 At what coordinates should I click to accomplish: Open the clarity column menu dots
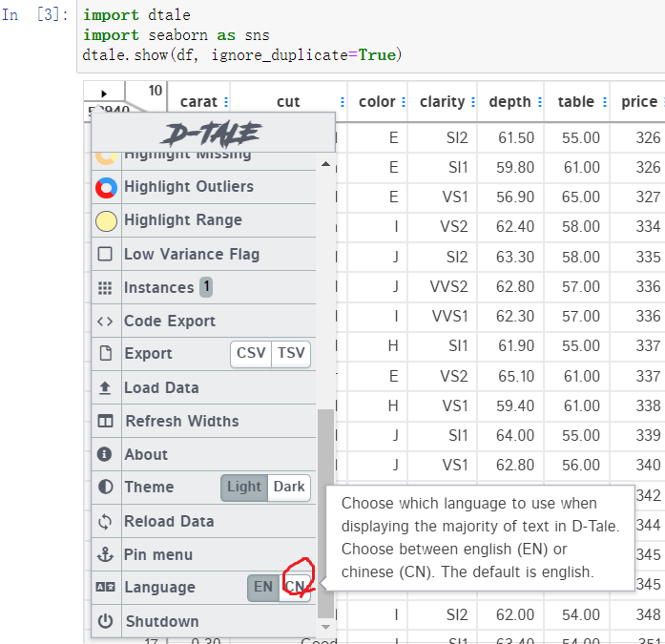tap(473, 102)
